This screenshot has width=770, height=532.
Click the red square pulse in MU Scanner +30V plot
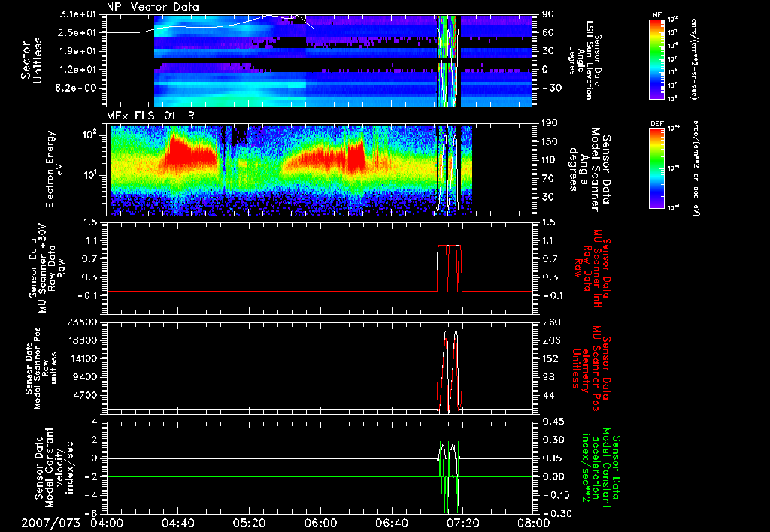450,268
